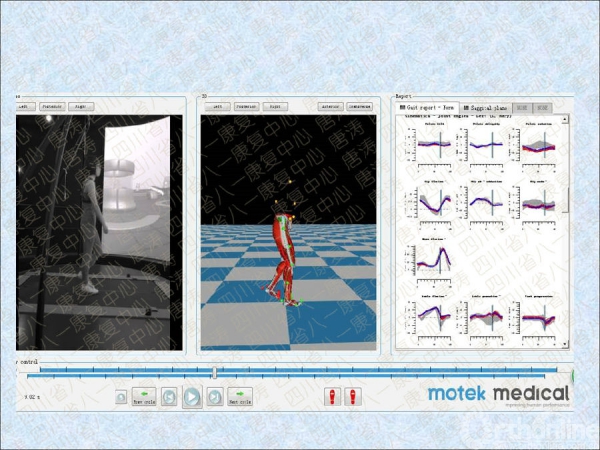The image size is (600, 450).
Task: Click the Left view button in video panel
Action: coord(24,105)
